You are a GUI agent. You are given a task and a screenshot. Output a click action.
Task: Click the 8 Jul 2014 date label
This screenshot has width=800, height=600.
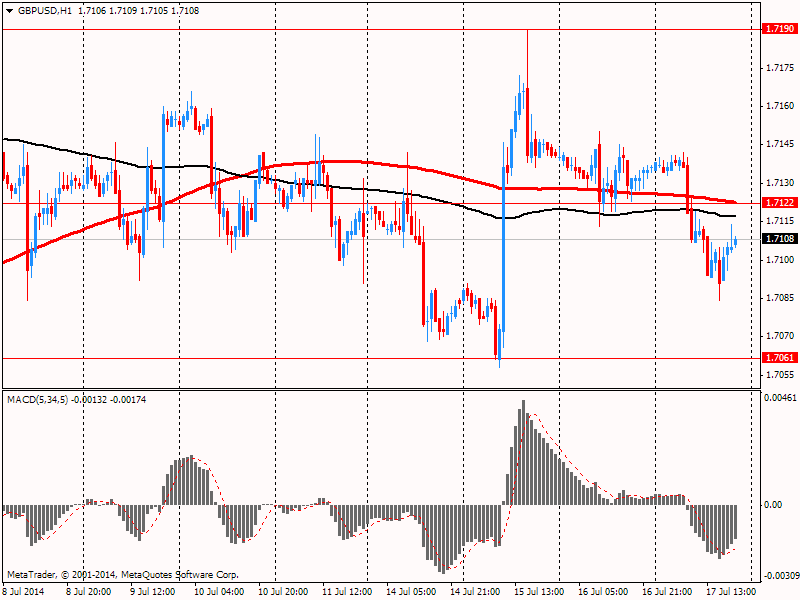pos(24,591)
